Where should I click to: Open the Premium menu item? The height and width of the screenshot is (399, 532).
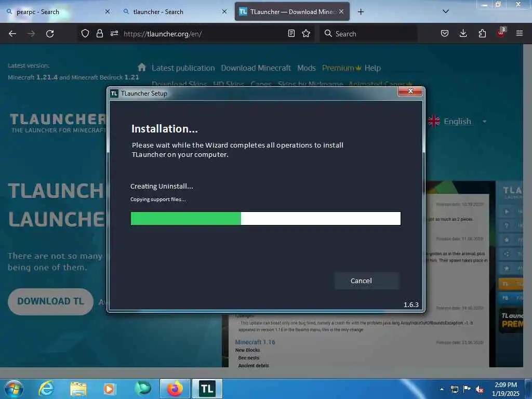pyautogui.click(x=341, y=68)
